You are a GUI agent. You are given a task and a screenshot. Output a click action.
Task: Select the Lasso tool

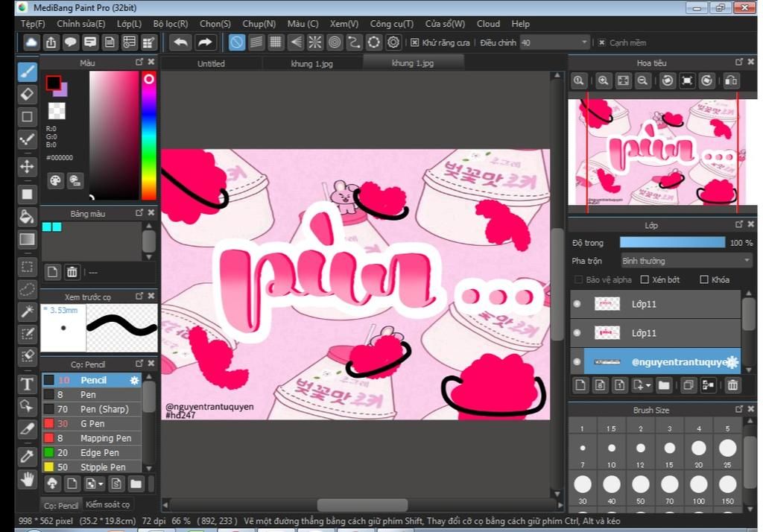point(28,289)
